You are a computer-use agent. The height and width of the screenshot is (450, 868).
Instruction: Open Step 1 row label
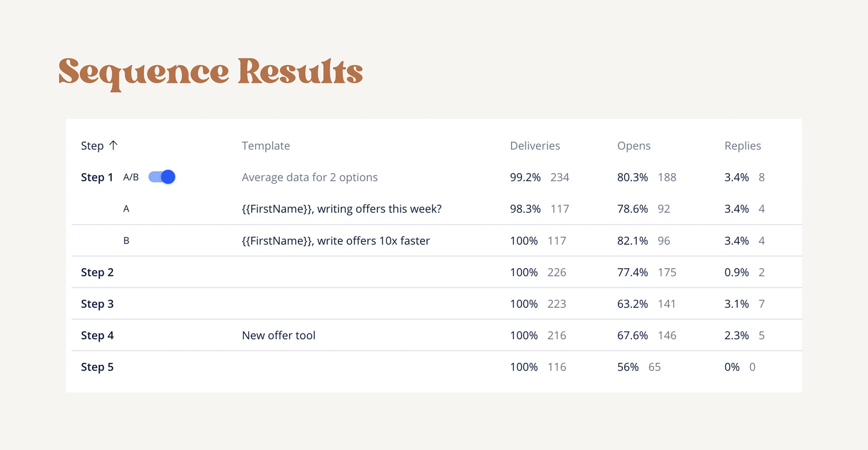[97, 177]
